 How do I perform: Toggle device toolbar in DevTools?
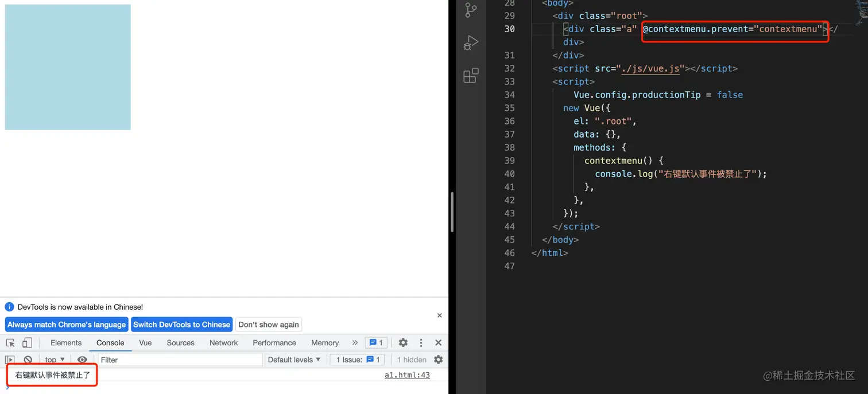coord(27,342)
